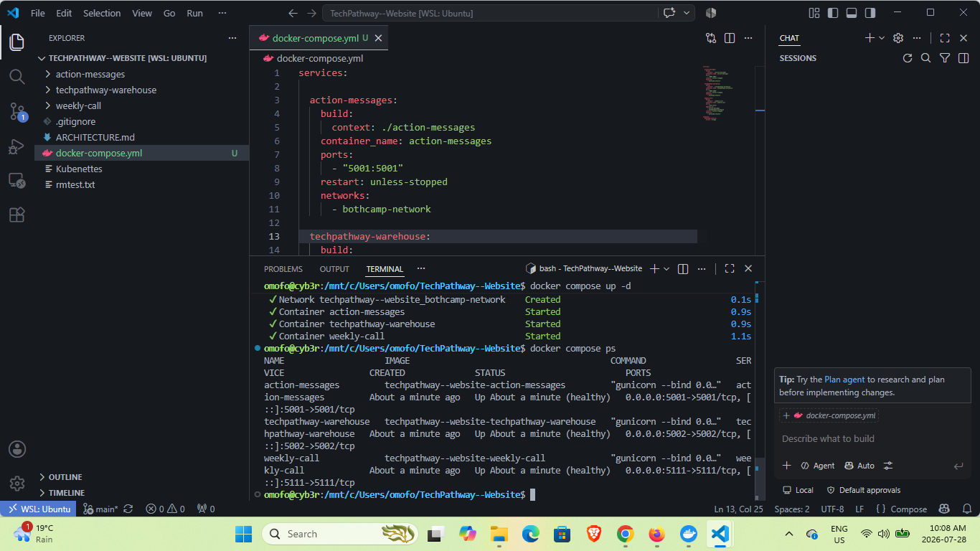Open Brave browser from the taskbar
980x551 pixels.
(x=593, y=534)
